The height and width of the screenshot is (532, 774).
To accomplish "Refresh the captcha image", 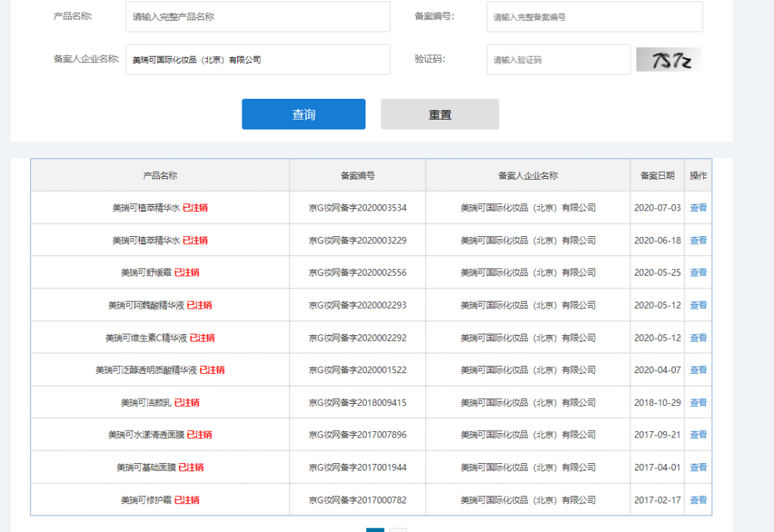I will [x=669, y=60].
